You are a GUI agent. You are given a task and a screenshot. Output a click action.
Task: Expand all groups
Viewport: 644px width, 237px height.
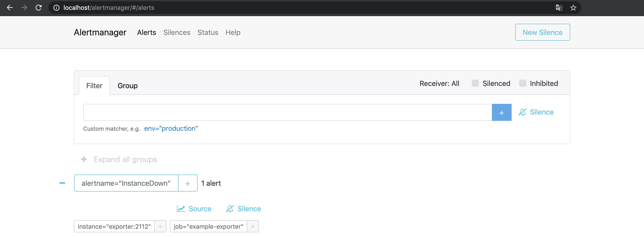119,159
